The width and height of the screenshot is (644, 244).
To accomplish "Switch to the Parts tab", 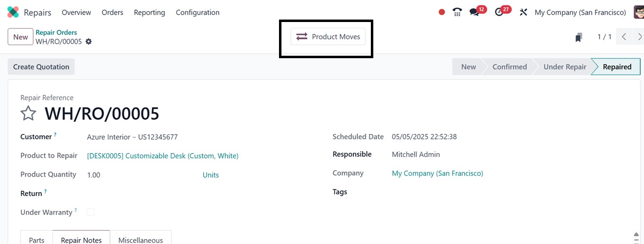I will [37, 240].
